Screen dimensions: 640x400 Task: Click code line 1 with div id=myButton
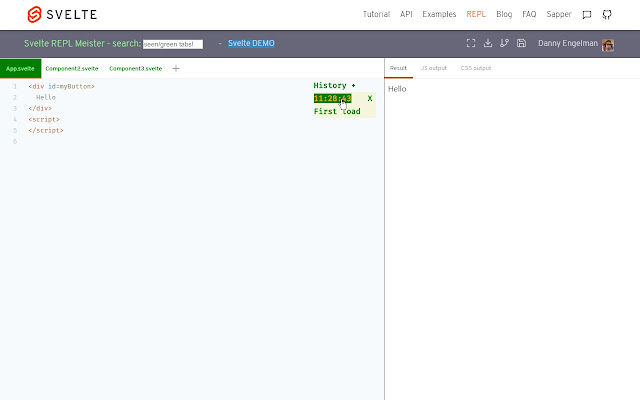pyautogui.click(x=61, y=87)
